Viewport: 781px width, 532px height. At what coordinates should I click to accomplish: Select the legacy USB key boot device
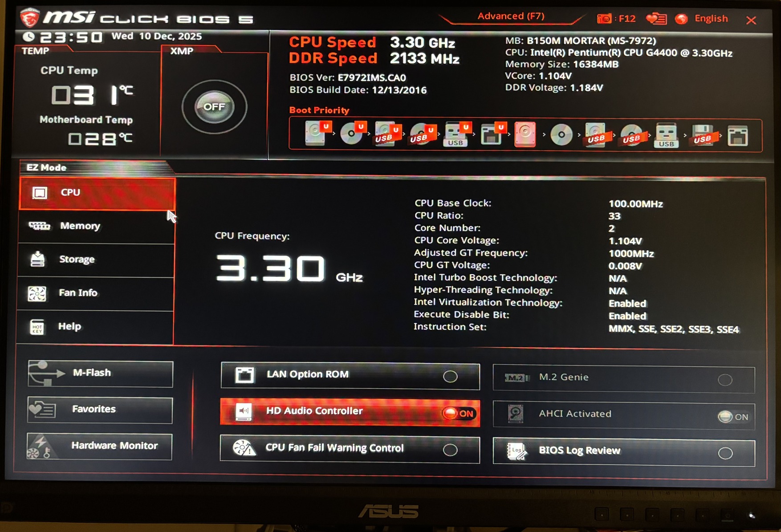point(666,135)
